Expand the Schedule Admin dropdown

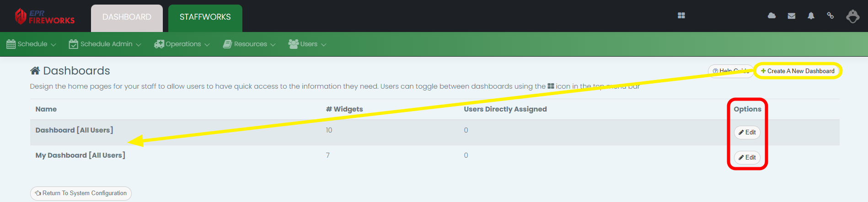[x=105, y=44]
